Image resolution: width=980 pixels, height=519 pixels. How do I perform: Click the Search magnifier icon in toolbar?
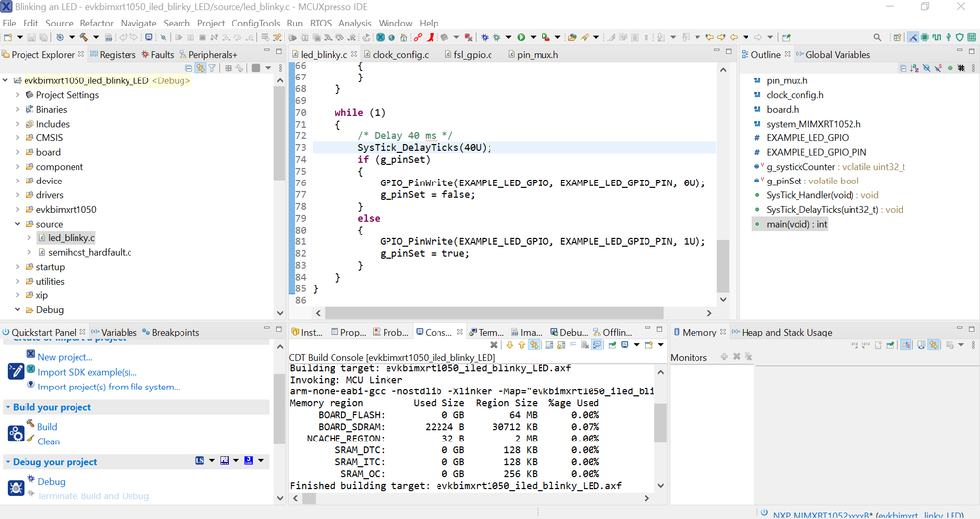click(878, 37)
